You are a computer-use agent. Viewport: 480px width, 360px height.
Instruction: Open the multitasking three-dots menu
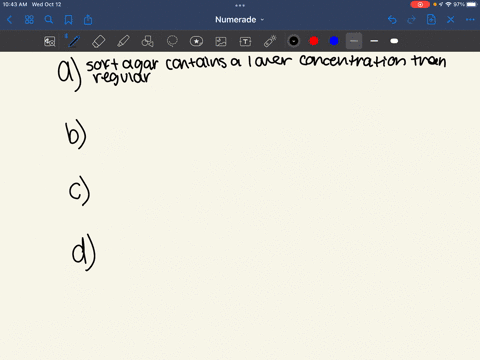240,5
